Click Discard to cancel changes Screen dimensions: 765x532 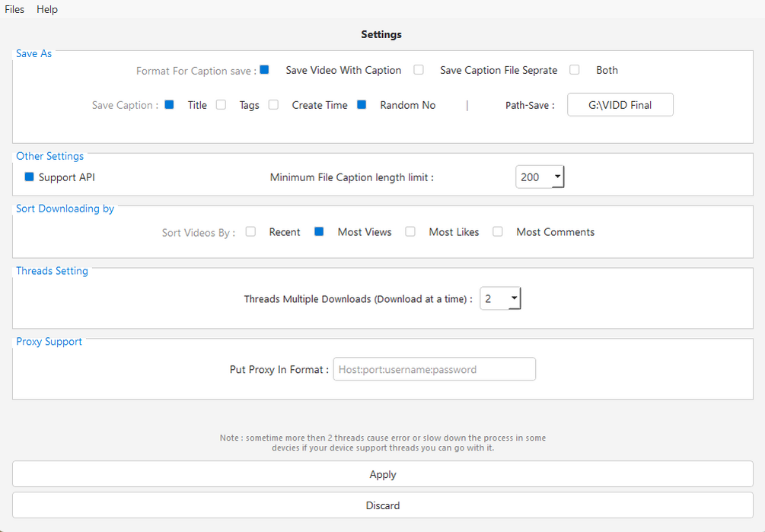pos(382,505)
